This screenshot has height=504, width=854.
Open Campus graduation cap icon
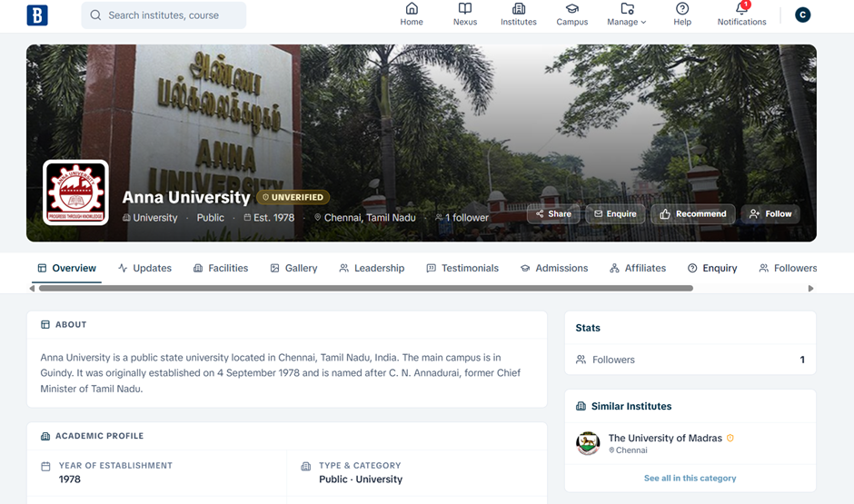pos(572,9)
